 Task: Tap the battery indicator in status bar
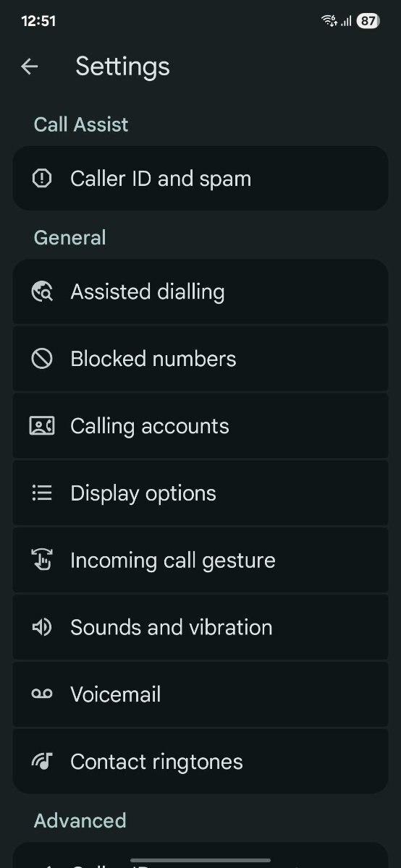pos(368,21)
